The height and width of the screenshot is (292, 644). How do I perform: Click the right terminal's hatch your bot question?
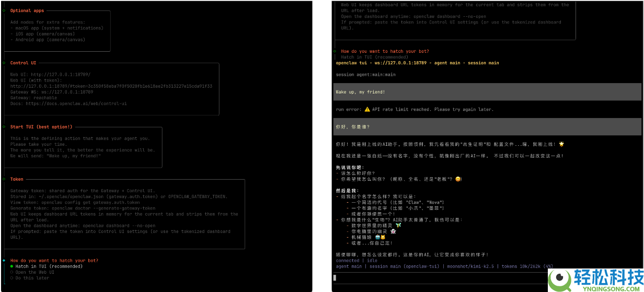[385, 51]
